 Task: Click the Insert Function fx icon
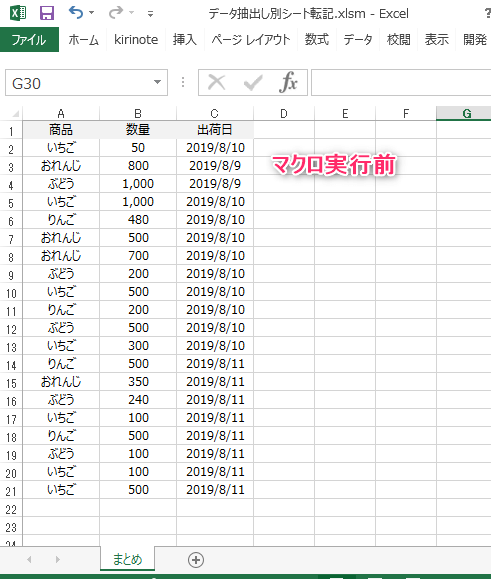[288, 82]
